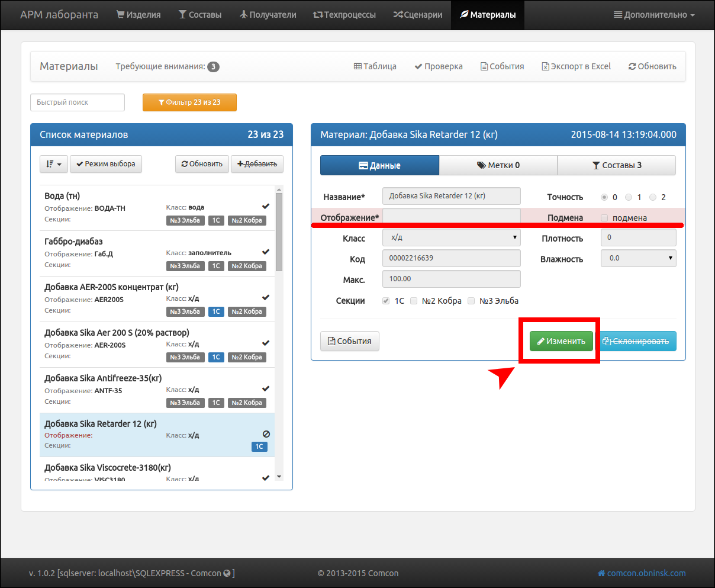Click the APM лаборанта brand link

(x=59, y=15)
